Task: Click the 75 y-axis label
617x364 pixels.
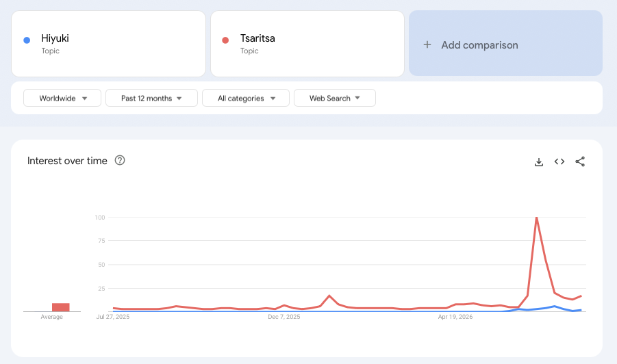Action: (x=101, y=241)
